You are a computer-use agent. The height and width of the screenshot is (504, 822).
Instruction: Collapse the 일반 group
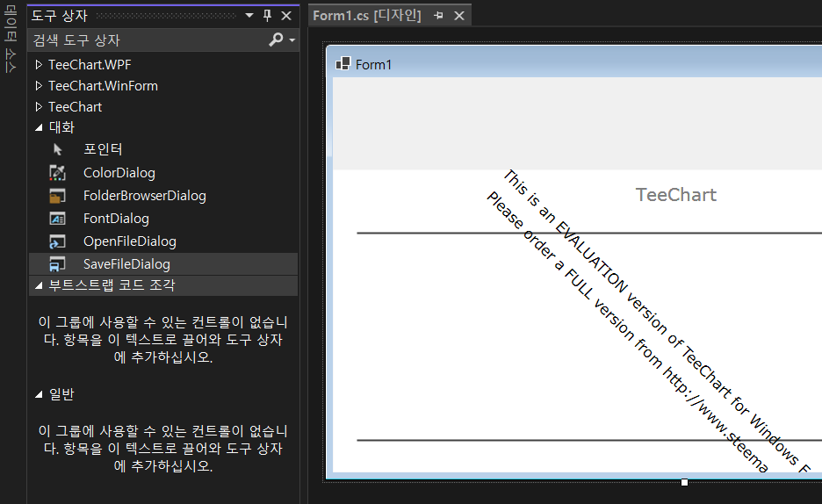pos(39,394)
